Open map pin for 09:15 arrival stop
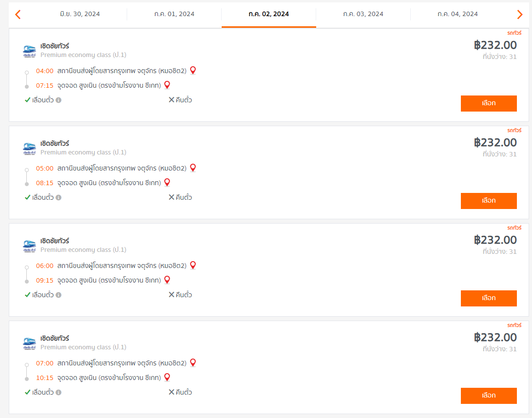This screenshot has height=418, width=532. pyautogui.click(x=167, y=280)
